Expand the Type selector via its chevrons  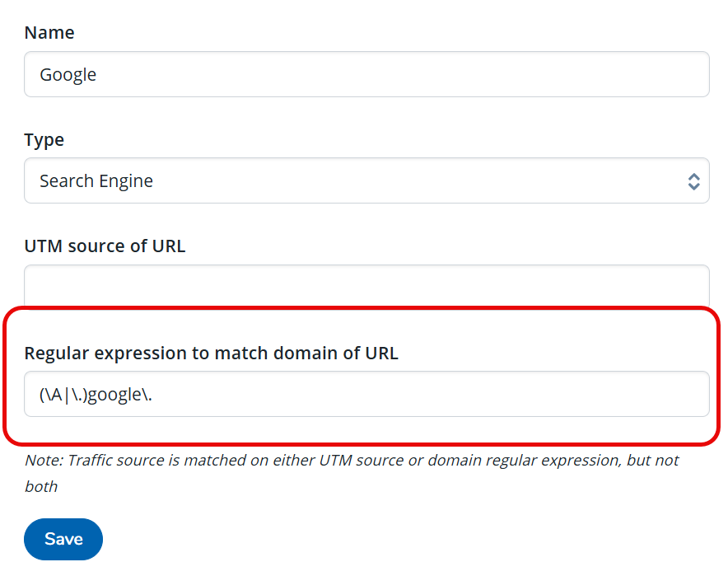pyautogui.click(x=693, y=181)
